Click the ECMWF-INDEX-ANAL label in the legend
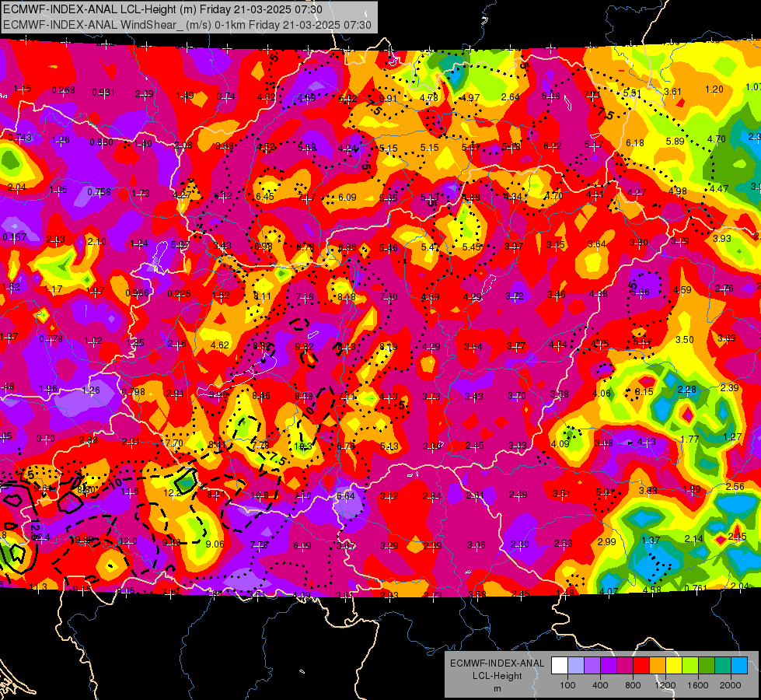 (x=497, y=663)
